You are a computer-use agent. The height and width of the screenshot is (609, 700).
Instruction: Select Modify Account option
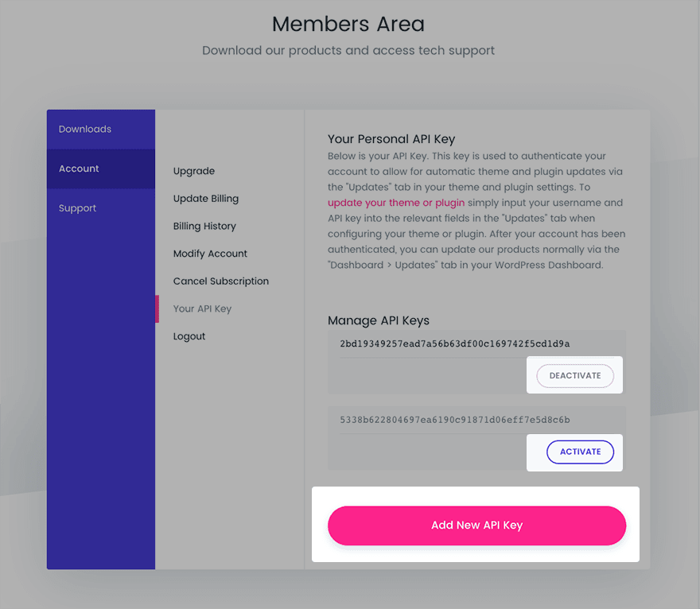pos(210,254)
